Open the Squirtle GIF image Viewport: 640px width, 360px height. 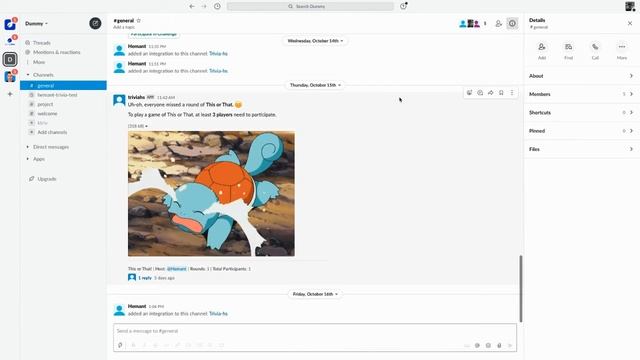tap(211, 193)
